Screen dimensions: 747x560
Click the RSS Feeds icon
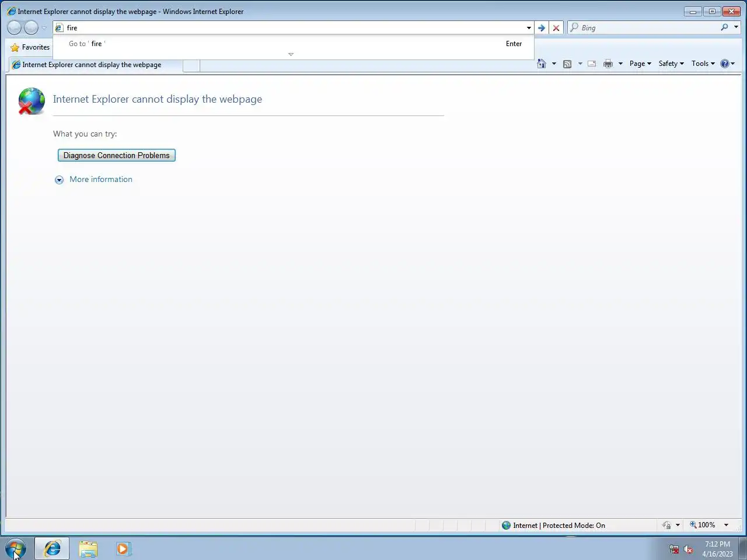click(x=567, y=64)
